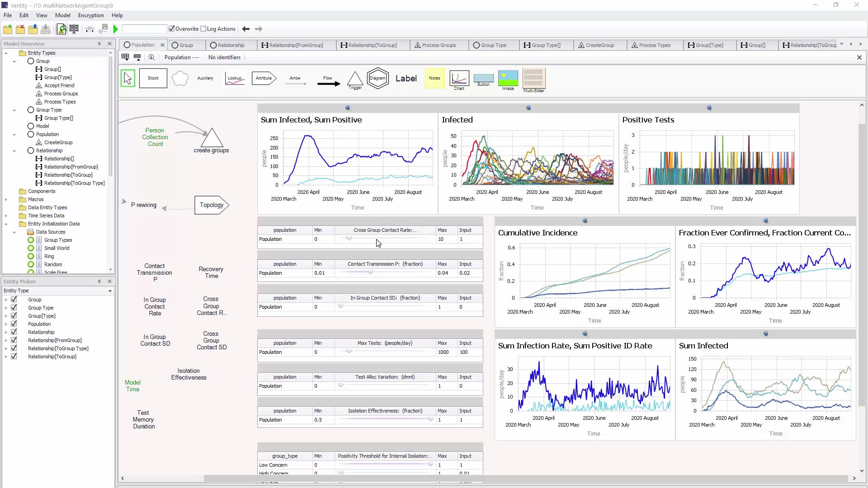This screenshot has height=488, width=868.
Task: Click the create groups trigger
Action: (x=212, y=141)
